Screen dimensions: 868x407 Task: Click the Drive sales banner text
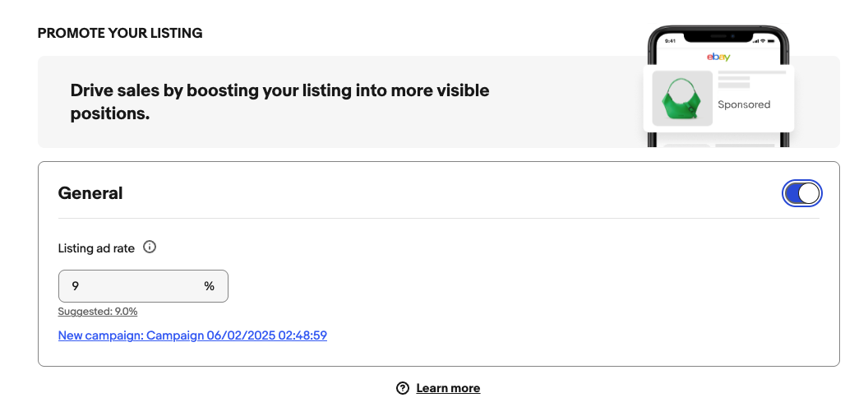279,101
